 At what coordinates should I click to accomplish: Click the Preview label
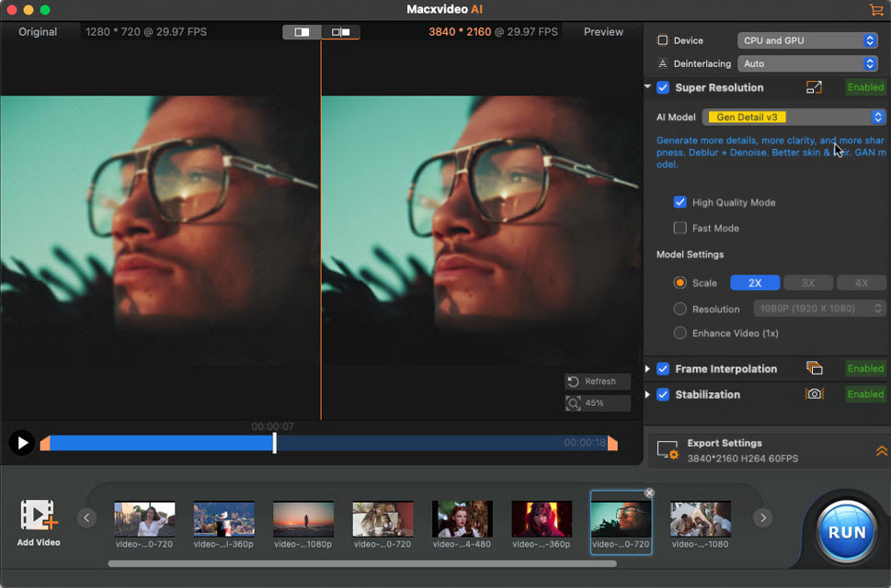[603, 32]
